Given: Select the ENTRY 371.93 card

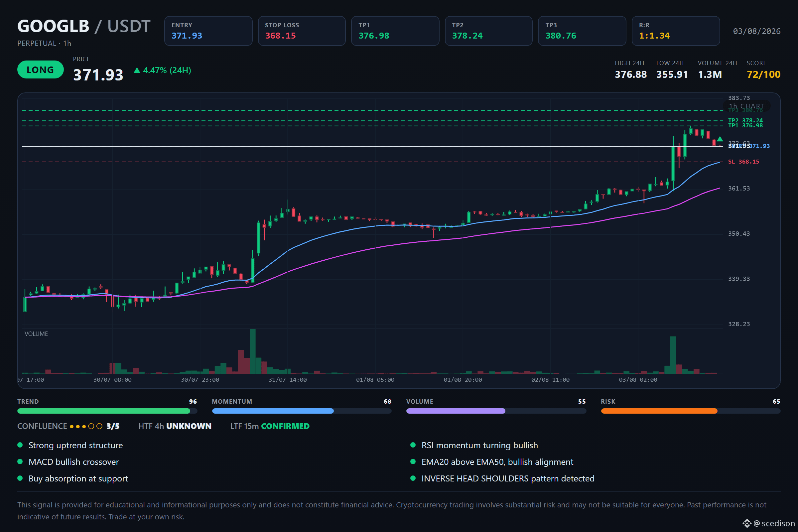Looking at the screenshot, I should [x=208, y=31].
